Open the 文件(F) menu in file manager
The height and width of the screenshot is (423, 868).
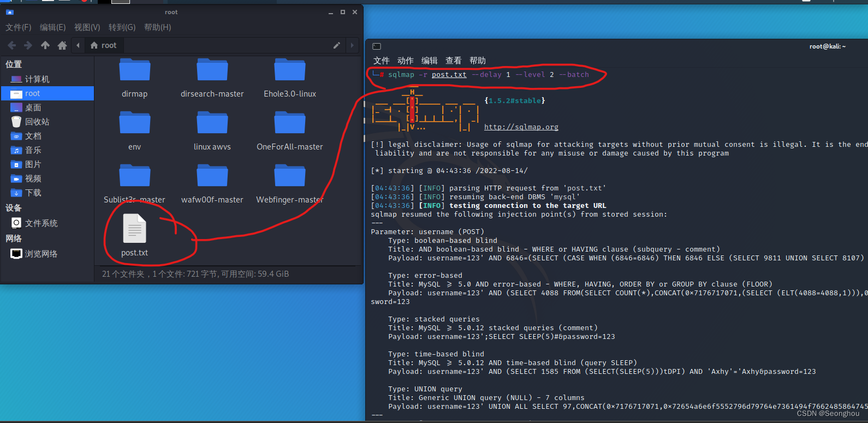(x=19, y=27)
